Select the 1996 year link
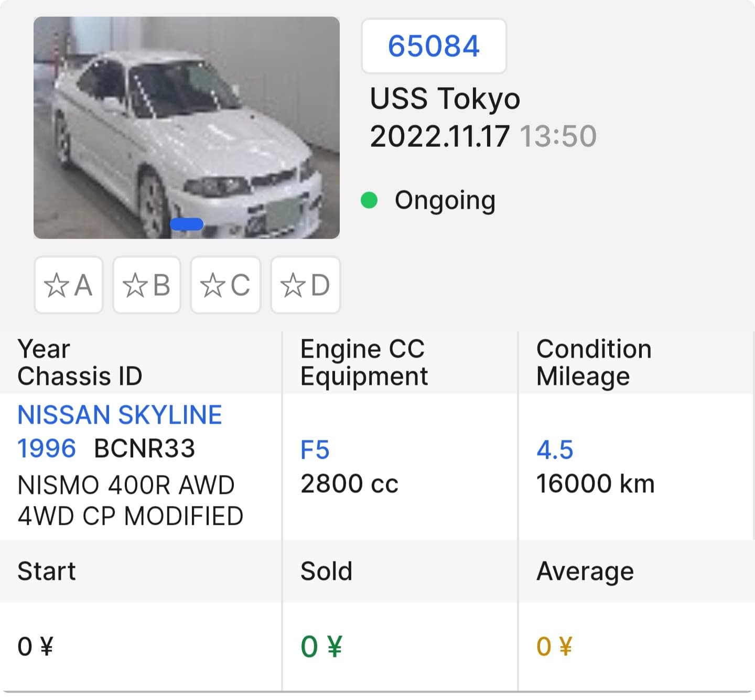 [x=47, y=449]
